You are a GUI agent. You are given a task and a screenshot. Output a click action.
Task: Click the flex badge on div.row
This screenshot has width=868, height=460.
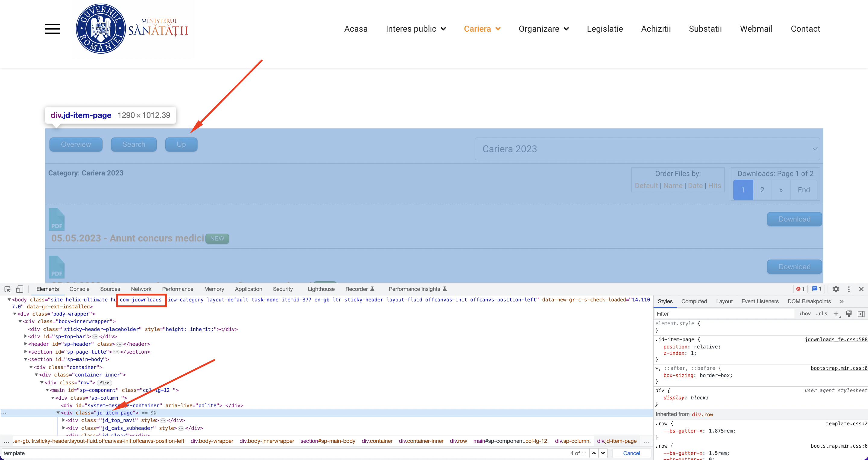[x=104, y=383]
